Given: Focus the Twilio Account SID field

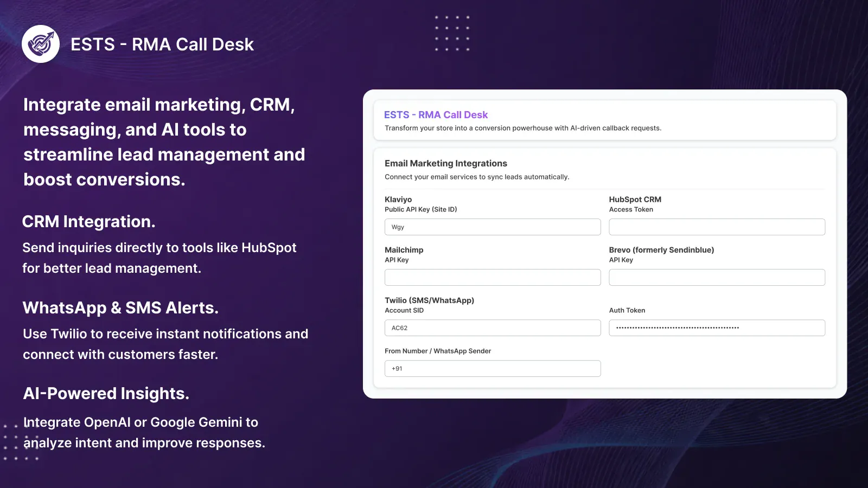Looking at the screenshot, I should (x=493, y=328).
